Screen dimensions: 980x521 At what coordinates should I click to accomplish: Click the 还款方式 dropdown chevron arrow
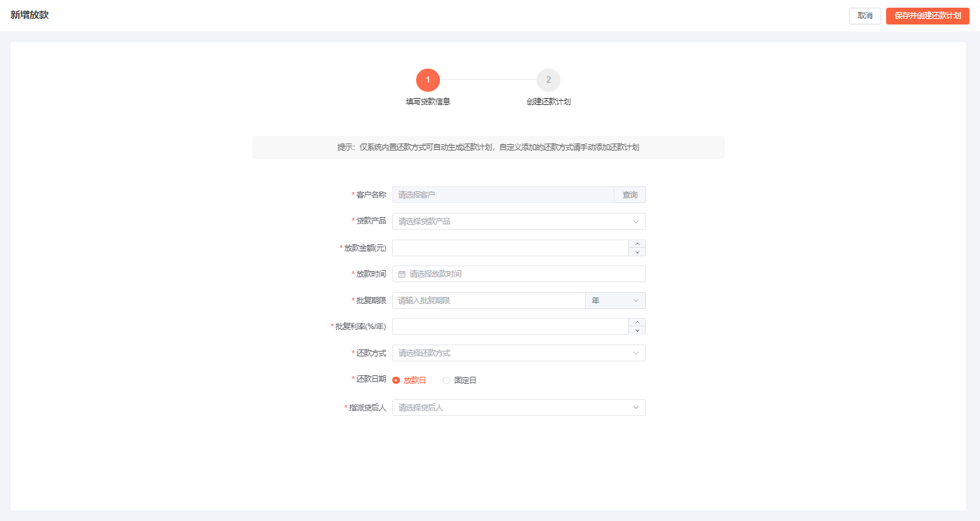(636, 353)
